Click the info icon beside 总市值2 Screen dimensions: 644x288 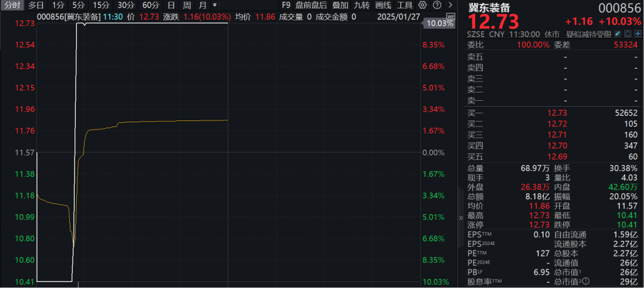pyautogui.click(x=586, y=282)
